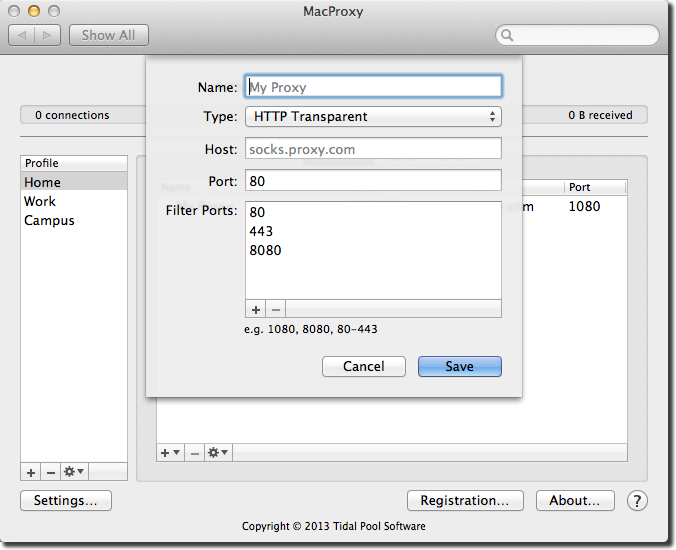Click the Port field showing 80

tap(373, 181)
